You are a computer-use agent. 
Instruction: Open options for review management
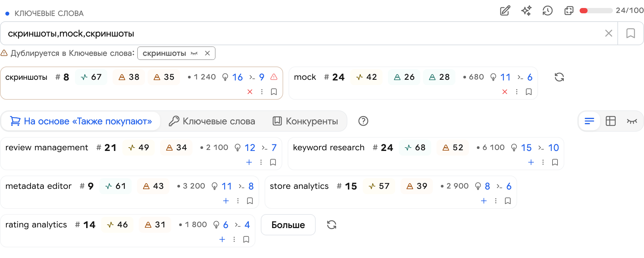261,162
